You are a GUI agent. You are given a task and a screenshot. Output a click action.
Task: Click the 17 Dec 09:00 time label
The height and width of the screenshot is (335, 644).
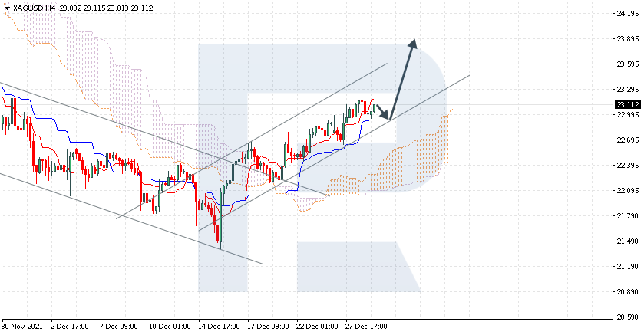(x=268, y=327)
